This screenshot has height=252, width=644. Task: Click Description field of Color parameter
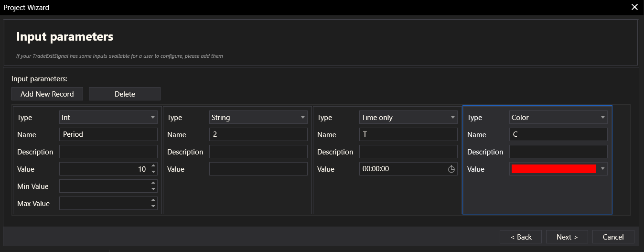click(558, 152)
